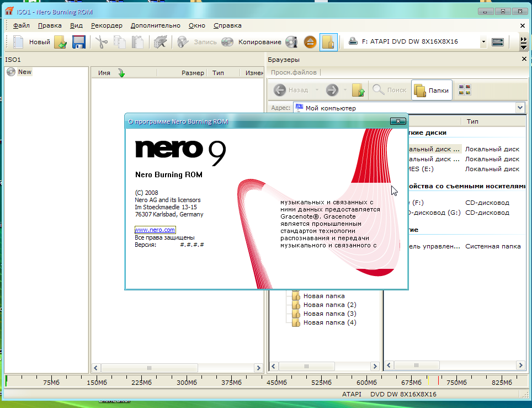Viewport: 532px width, 408px height.
Task: Click the Новый toolbar button label
Action: [x=39, y=42]
